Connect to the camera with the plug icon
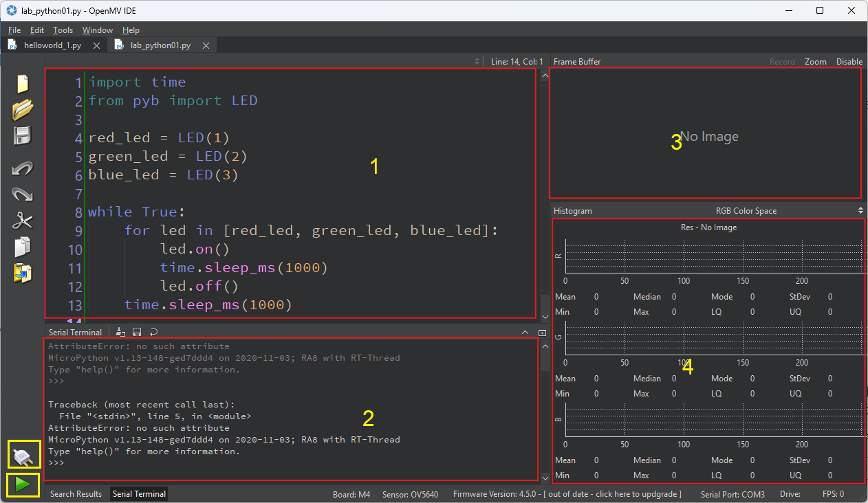868x503 pixels. click(x=22, y=454)
